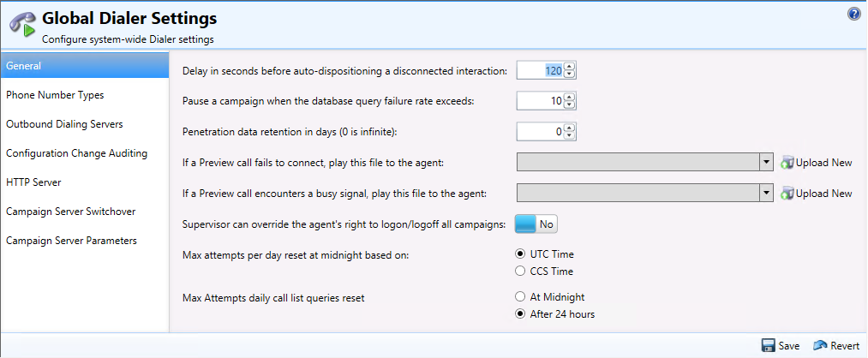Decrease penetration data retention days by one

570,135
